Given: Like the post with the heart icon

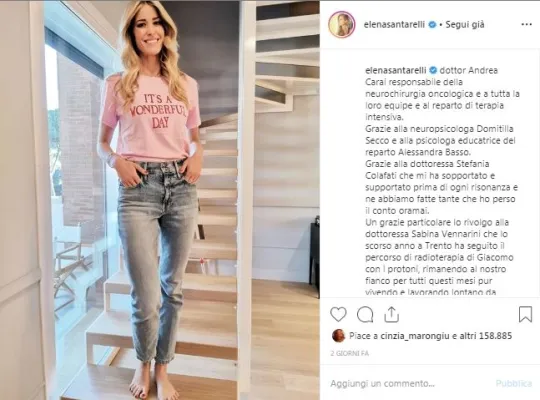Looking at the screenshot, I should coord(338,314).
